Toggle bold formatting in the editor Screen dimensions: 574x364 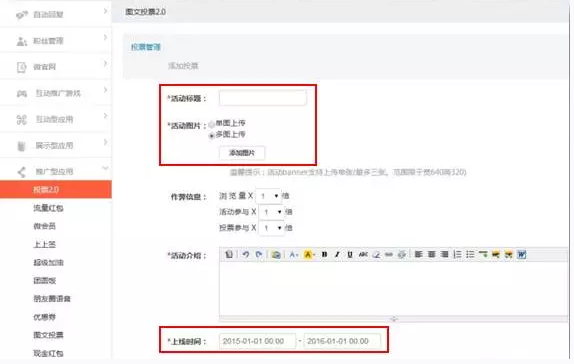(324, 255)
